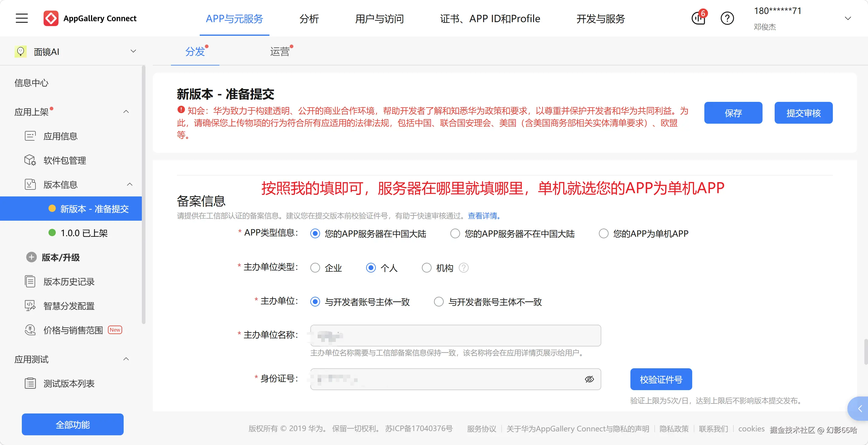Switch to the 分发 tab
The width and height of the screenshot is (868, 445).
coord(195,52)
